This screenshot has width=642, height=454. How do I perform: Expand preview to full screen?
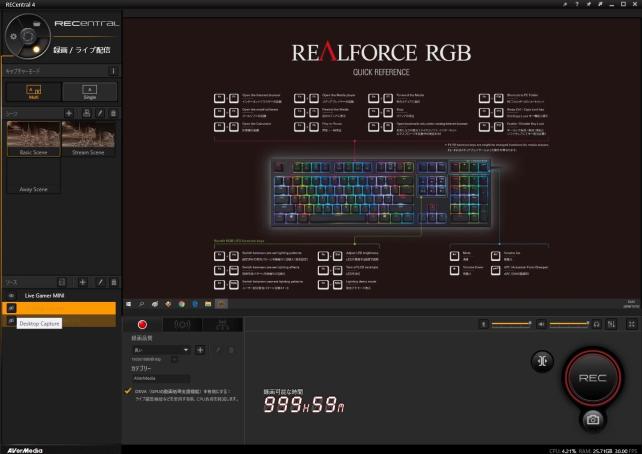[x=631, y=324]
